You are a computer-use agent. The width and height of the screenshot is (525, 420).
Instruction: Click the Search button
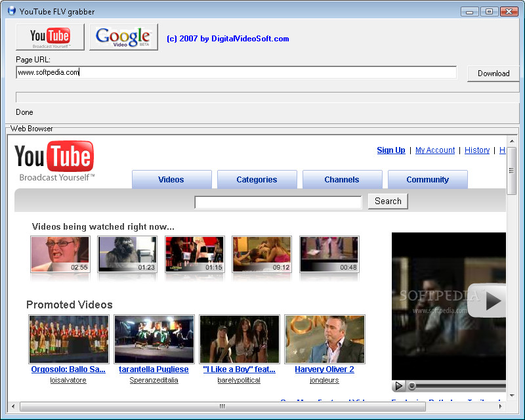[388, 201]
